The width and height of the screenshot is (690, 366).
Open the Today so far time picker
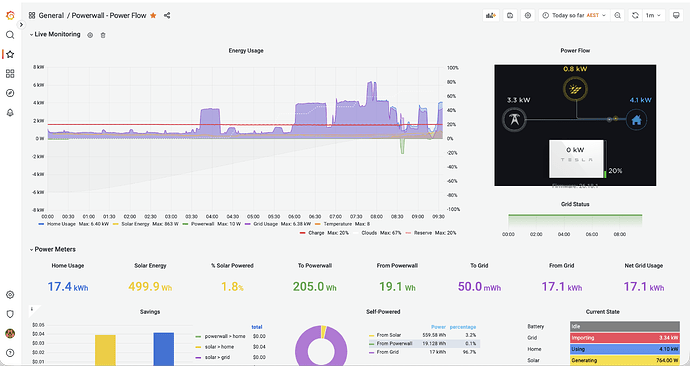(x=574, y=15)
